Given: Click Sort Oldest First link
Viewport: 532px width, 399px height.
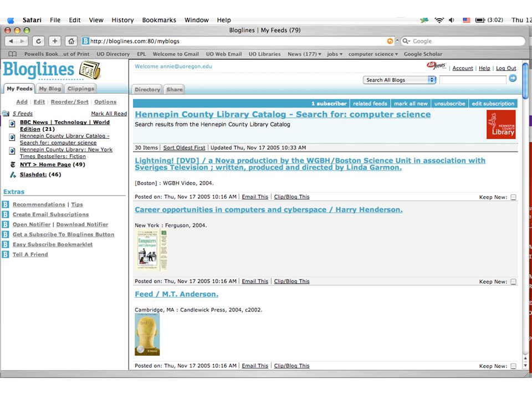Looking at the screenshot, I should pos(184,147).
